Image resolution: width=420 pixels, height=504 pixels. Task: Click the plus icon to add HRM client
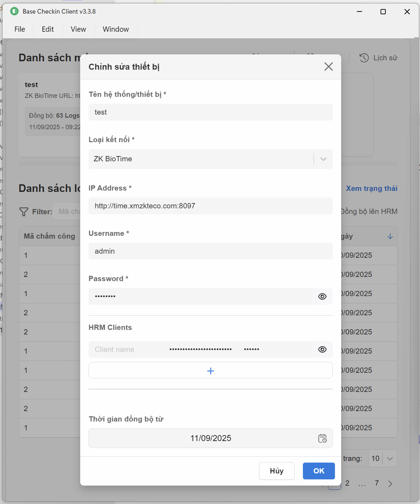pyautogui.click(x=210, y=371)
